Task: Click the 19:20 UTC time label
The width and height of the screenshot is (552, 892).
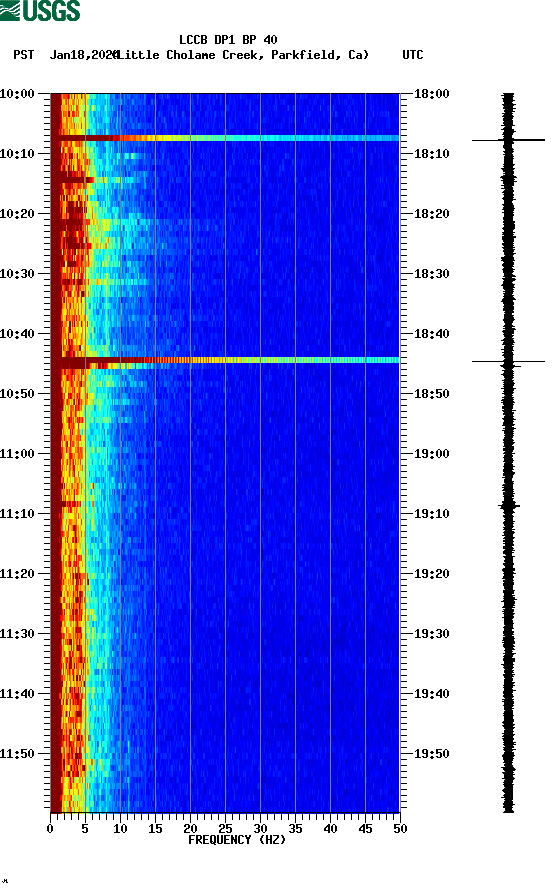Action: pyautogui.click(x=432, y=574)
